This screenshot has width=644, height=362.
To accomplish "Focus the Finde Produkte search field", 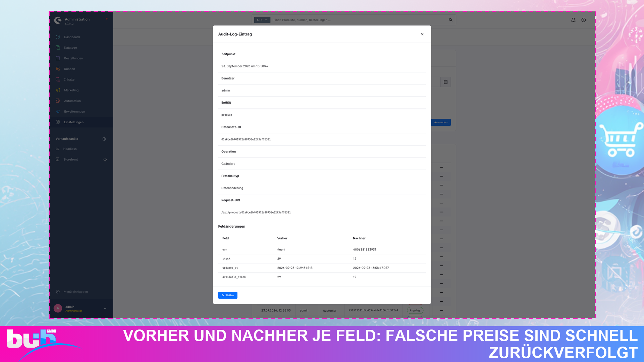I will click(x=359, y=20).
